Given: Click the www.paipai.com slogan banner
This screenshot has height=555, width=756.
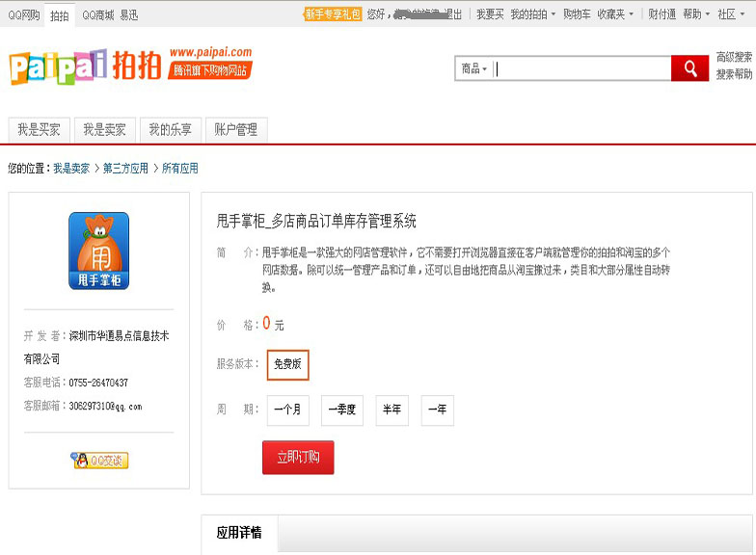Looking at the screenshot, I should (x=210, y=63).
